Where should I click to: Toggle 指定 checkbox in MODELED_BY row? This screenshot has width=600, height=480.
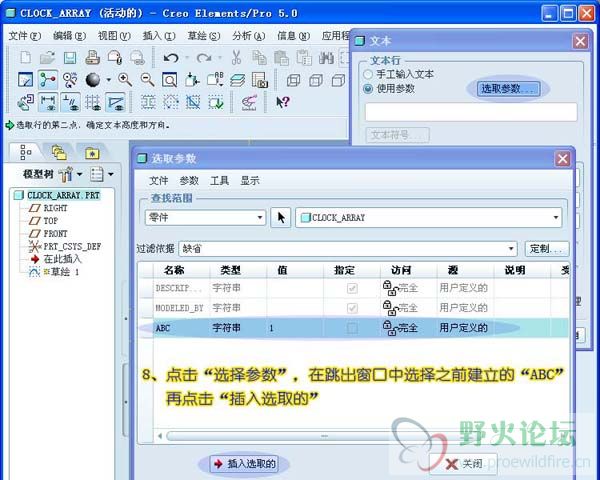tap(352, 308)
